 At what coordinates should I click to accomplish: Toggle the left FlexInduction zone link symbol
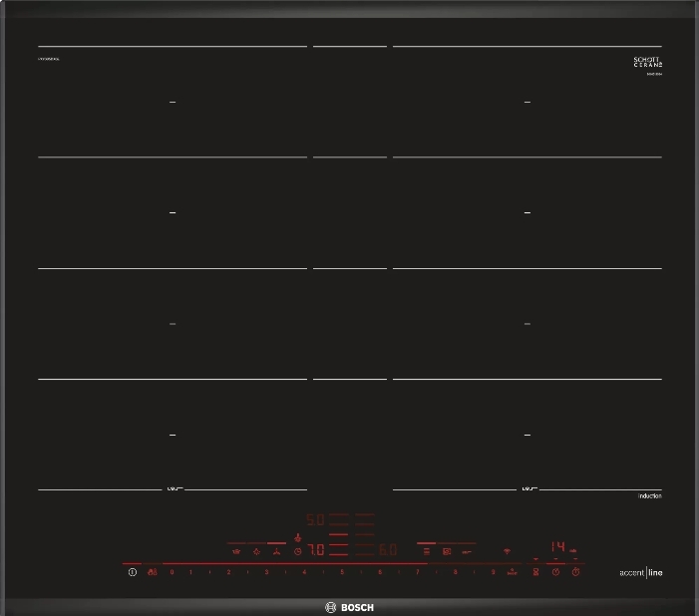point(173,488)
